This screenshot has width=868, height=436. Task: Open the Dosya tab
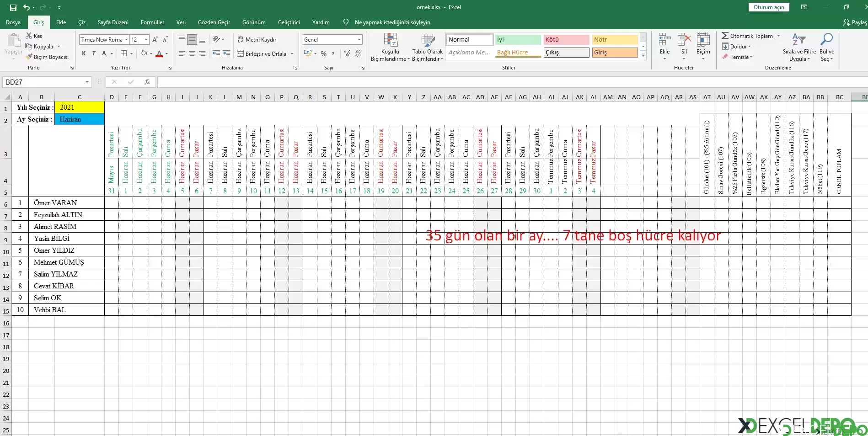[13, 22]
